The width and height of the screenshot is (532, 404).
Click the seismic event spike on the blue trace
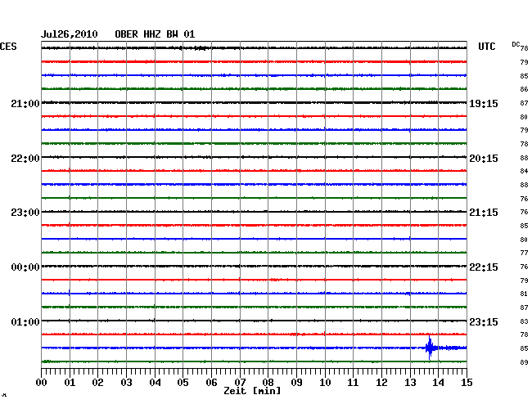click(x=430, y=348)
